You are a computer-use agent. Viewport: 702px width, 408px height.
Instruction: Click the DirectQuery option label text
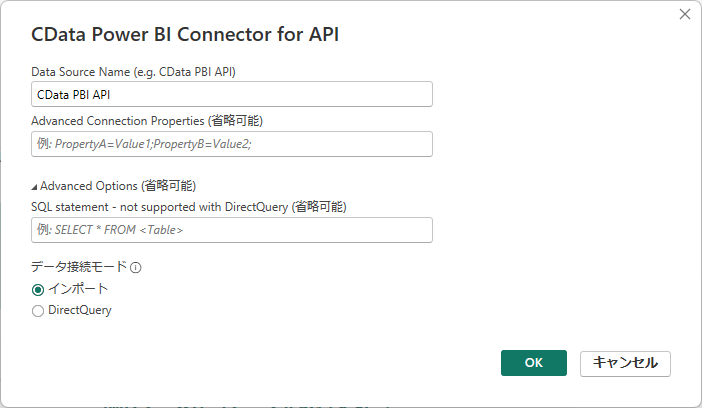coord(80,310)
